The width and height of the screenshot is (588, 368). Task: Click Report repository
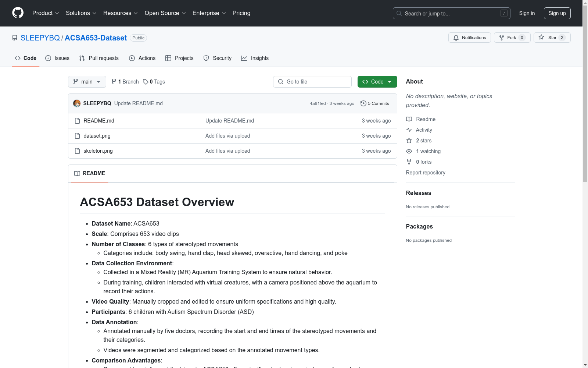426,173
